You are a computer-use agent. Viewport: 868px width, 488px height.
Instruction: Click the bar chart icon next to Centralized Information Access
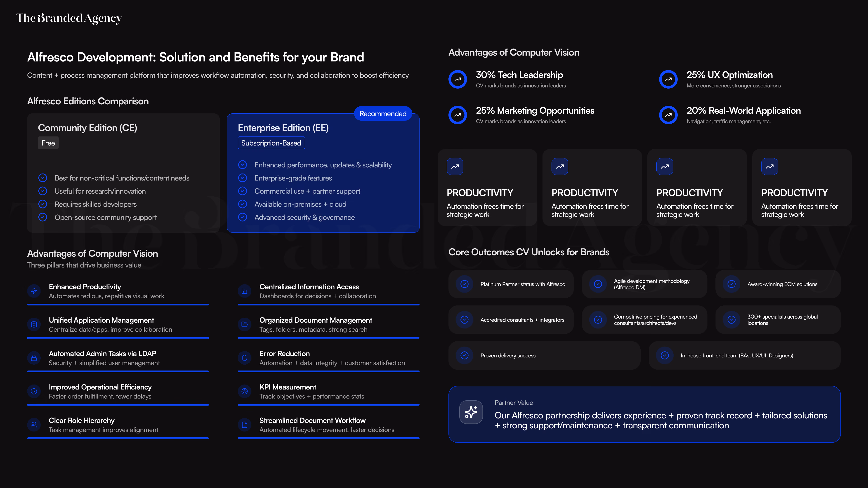[x=245, y=291]
